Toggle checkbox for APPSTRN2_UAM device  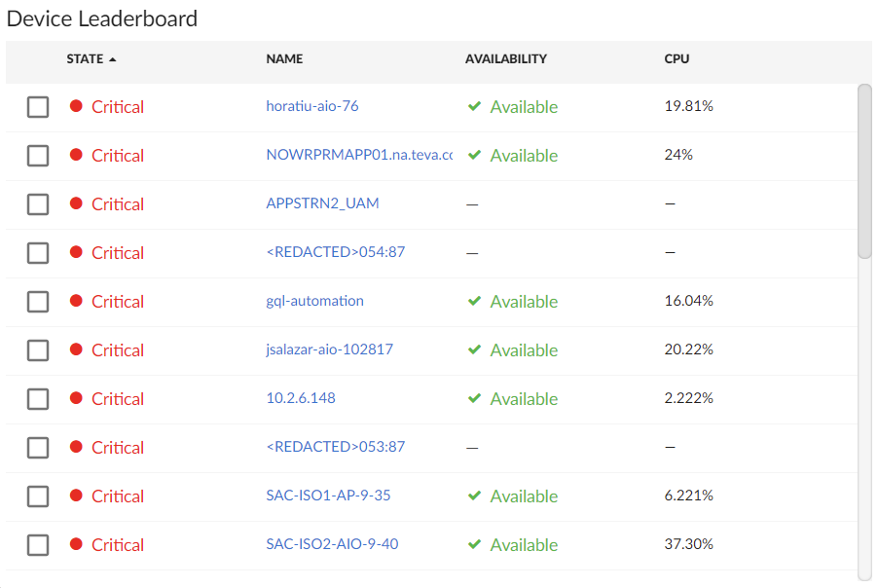pyautogui.click(x=38, y=204)
